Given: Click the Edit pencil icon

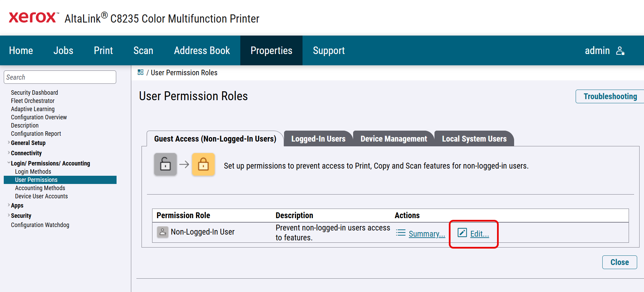Looking at the screenshot, I should click(462, 233).
